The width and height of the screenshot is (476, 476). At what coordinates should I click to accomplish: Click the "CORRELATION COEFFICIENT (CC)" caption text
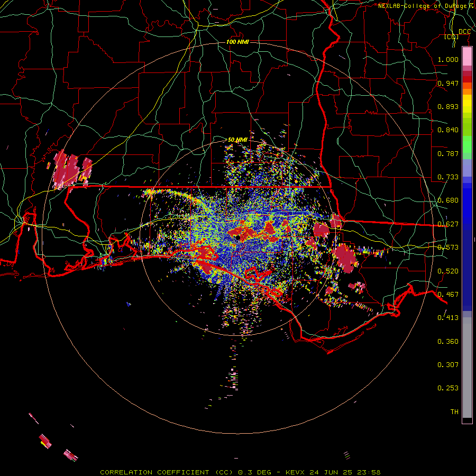click(x=167, y=472)
